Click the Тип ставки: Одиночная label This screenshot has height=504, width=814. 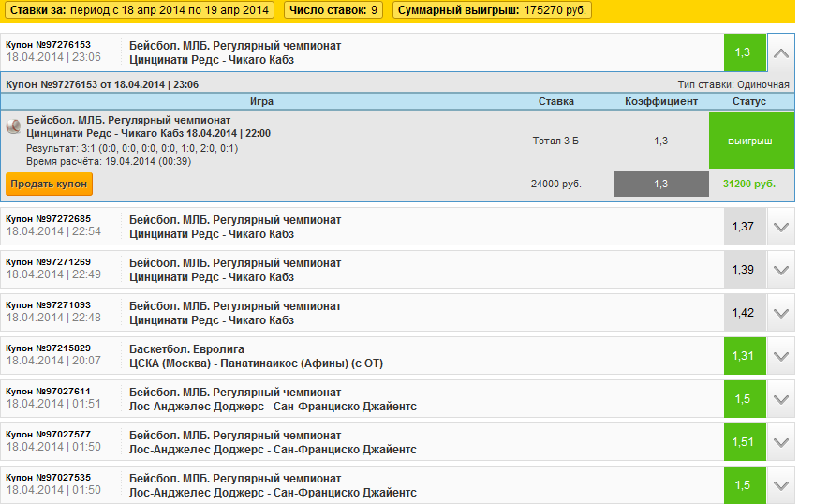pyautogui.click(x=733, y=84)
